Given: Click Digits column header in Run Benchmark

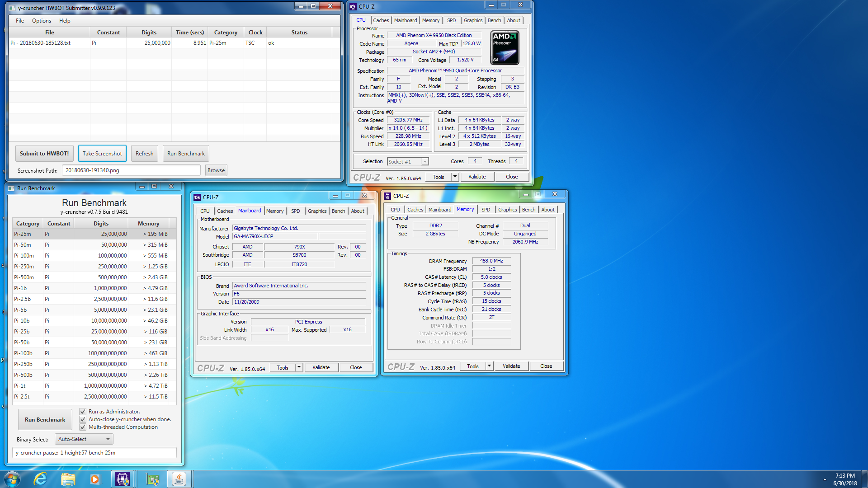Looking at the screenshot, I should tap(101, 224).
